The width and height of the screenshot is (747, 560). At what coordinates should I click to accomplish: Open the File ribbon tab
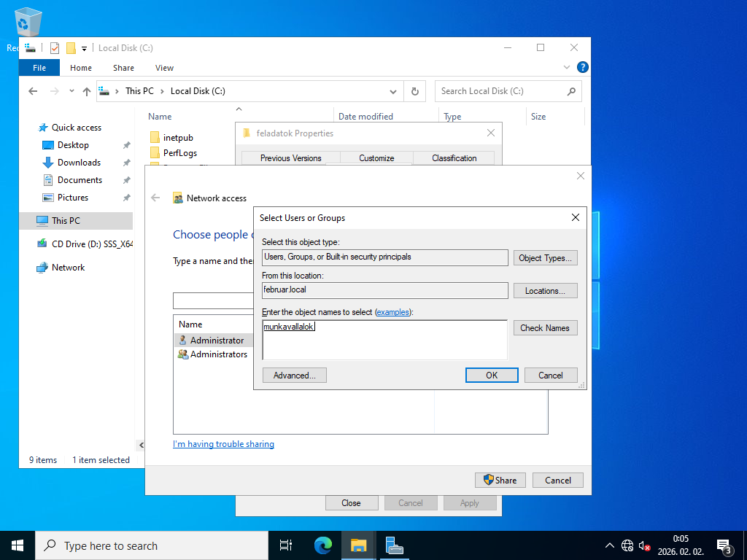click(39, 68)
